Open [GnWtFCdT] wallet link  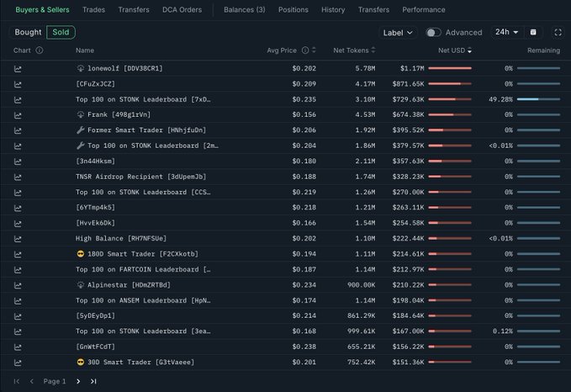coord(95,347)
